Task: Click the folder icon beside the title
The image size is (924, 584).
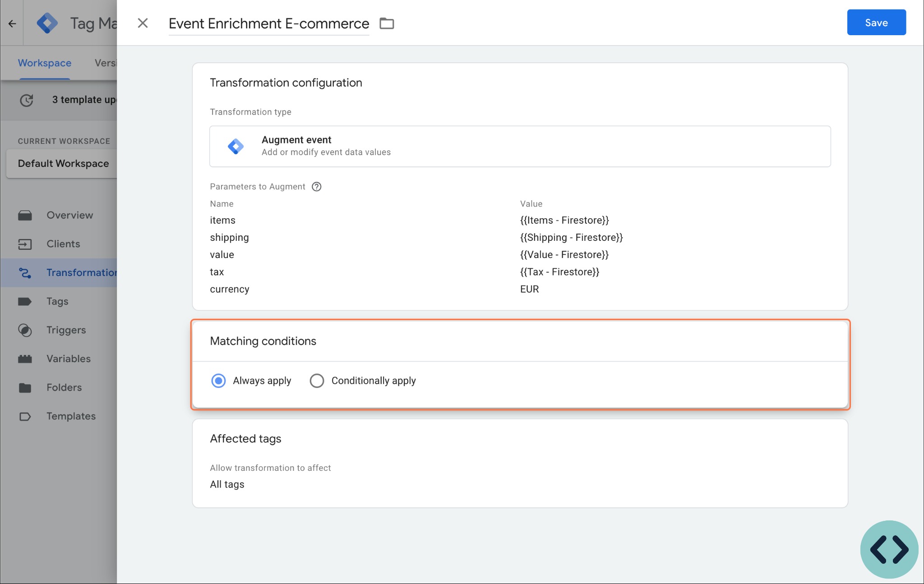Action: (387, 23)
